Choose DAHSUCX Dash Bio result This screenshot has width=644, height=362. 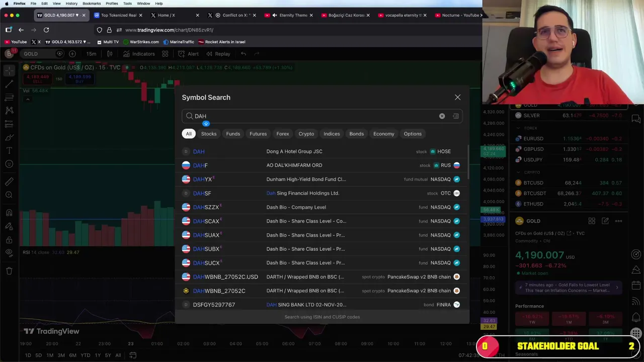click(322, 263)
